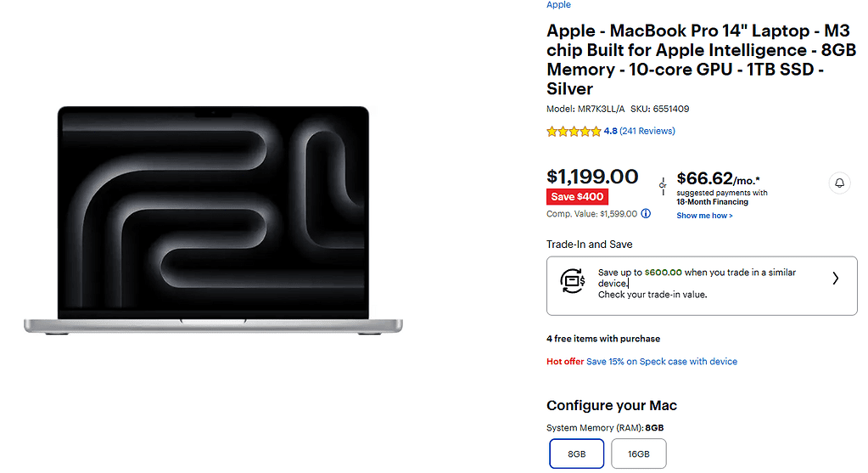Open the Speck case 15% offer link

tap(662, 362)
